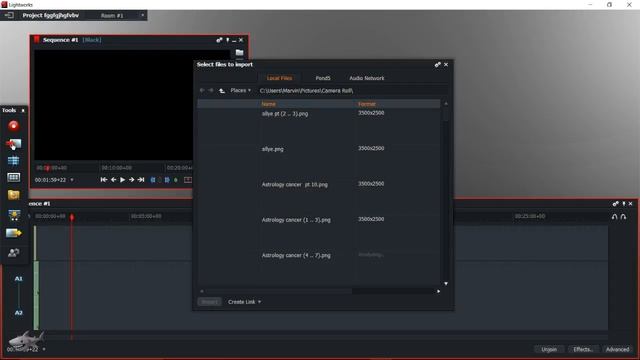Click the mark out icon in viewer
Viewport: 640px width, 360px height.
click(x=167, y=180)
